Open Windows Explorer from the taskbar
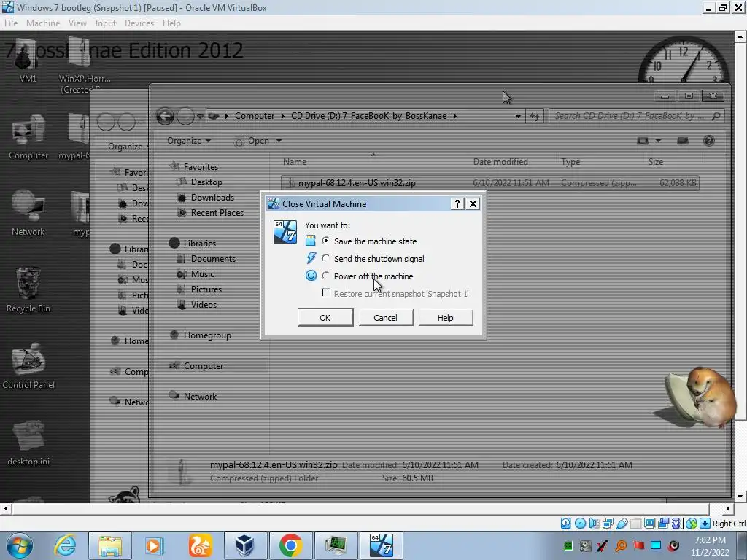 click(110, 545)
